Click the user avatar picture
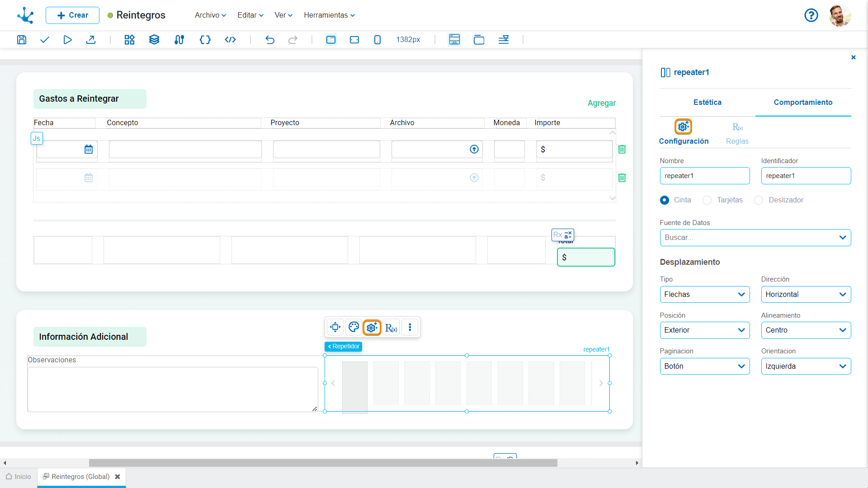Image resolution: width=868 pixels, height=488 pixels. (840, 15)
